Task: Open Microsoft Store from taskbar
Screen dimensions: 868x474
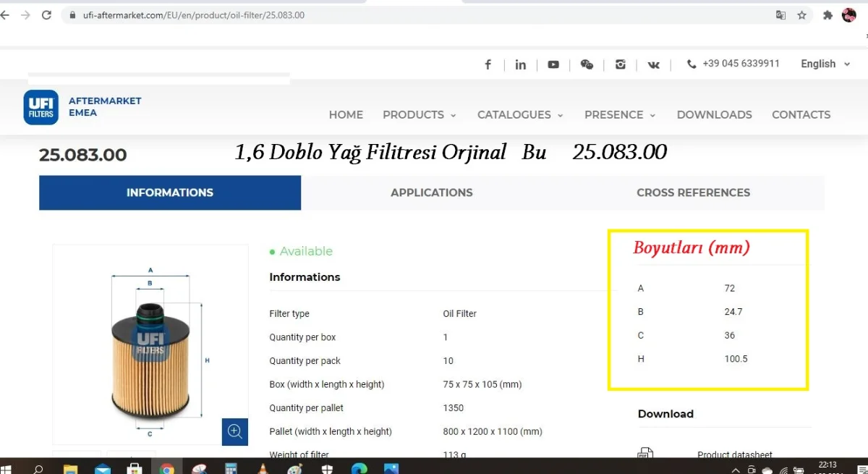Action: [135, 469]
